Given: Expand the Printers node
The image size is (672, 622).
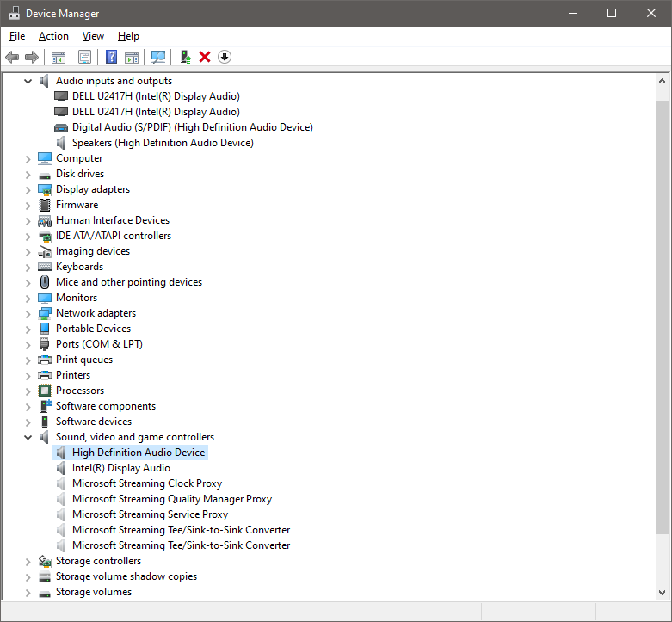Looking at the screenshot, I should click(28, 376).
